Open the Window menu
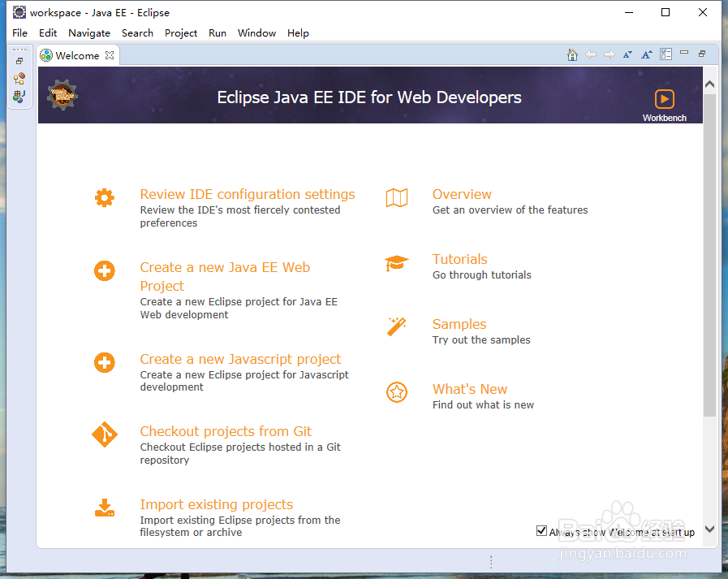This screenshot has height=579, width=728. (x=256, y=33)
